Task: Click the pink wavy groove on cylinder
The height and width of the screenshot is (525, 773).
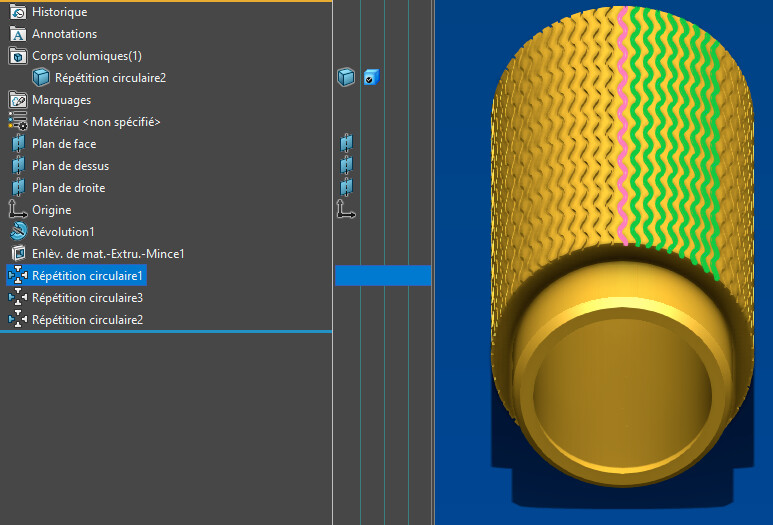Action: click(624, 126)
